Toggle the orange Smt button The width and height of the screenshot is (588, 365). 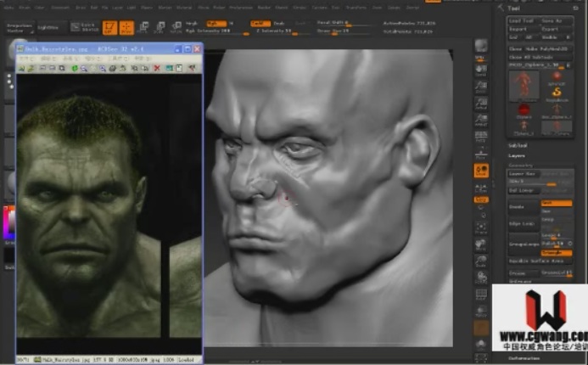(557, 203)
